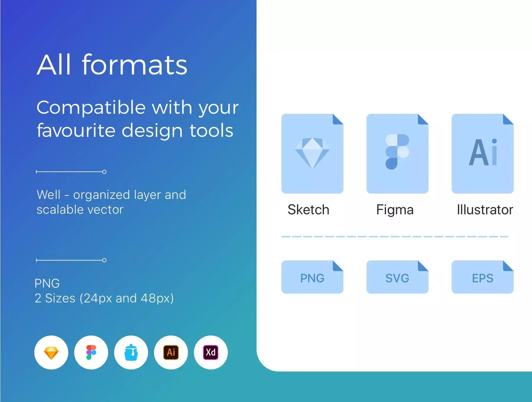Click the 'Illustrator' label text
This screenshot has width=532, height=402.
pos(485,210)
